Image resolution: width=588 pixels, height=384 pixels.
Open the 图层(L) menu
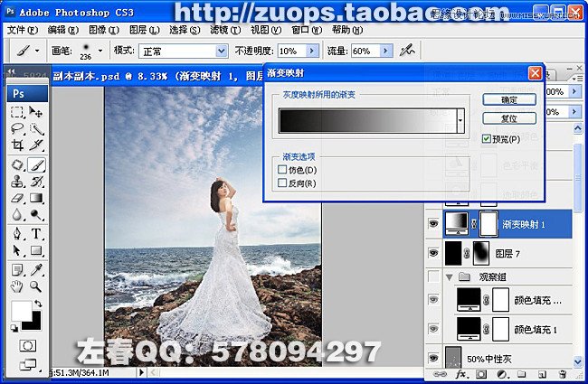[145, 30]
